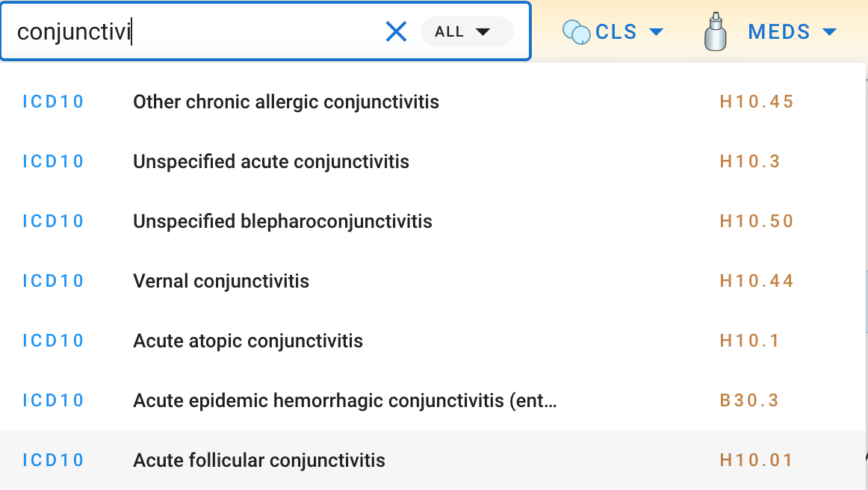
Task: Expand the MEDS dropdown arrow
Action: pyautogui.click(x=829, y=32)
